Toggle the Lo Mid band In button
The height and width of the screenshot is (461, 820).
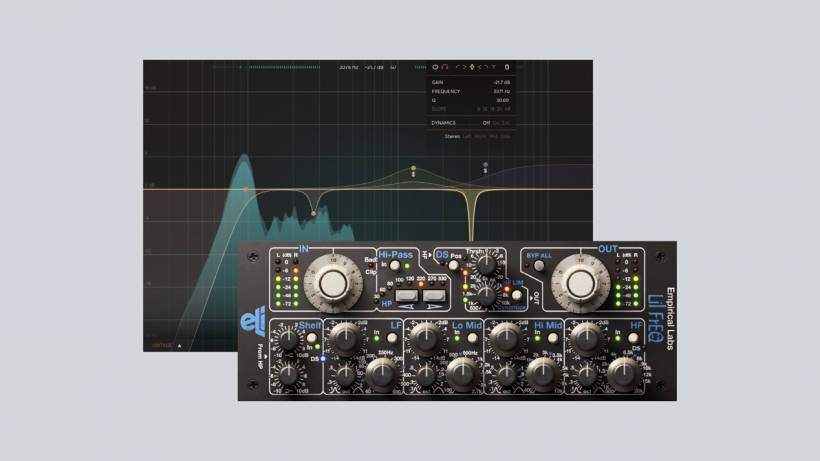(472, 338)
